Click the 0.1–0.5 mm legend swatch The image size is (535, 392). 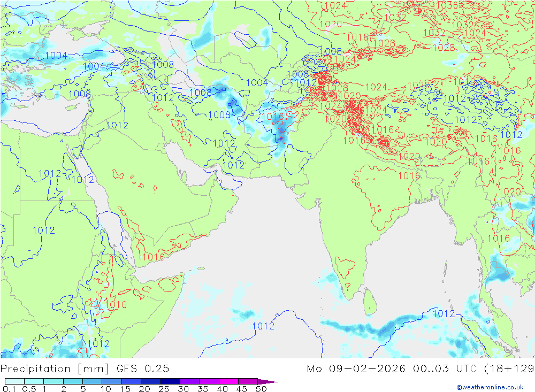click(x=14, y=381)
